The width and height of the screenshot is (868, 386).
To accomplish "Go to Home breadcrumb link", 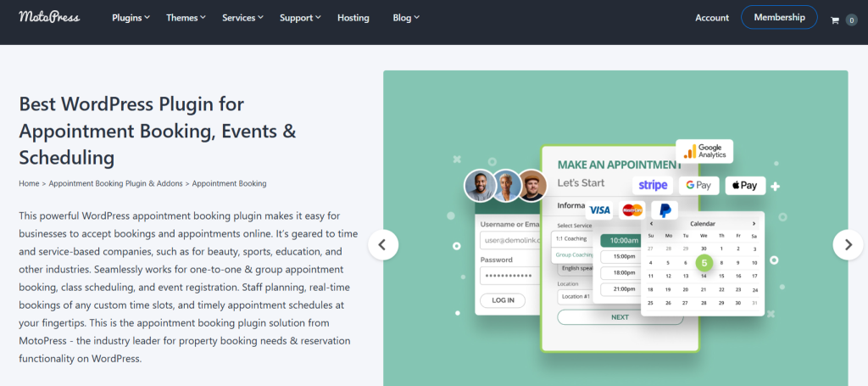I will point(29,183).
